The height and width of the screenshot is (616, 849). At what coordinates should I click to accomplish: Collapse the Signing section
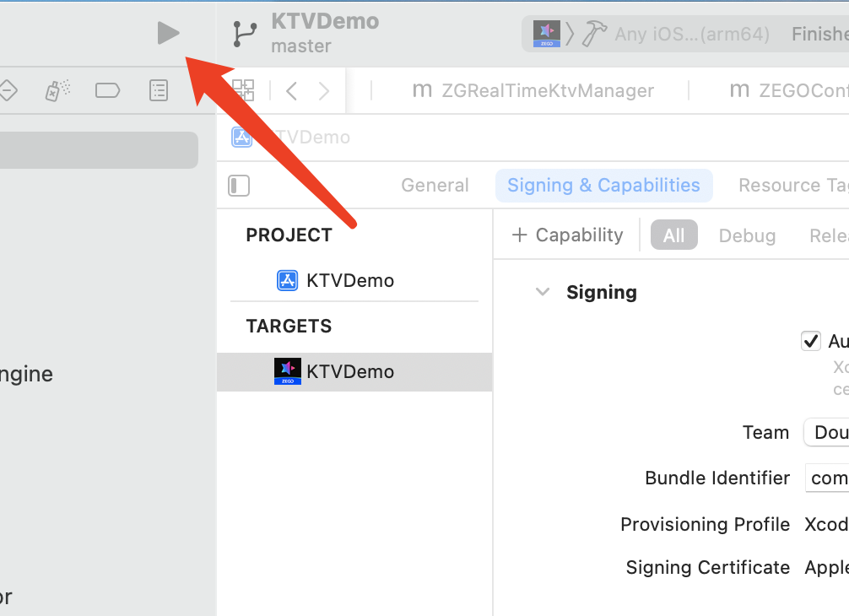pyautogui.click(x=543, y=292)
